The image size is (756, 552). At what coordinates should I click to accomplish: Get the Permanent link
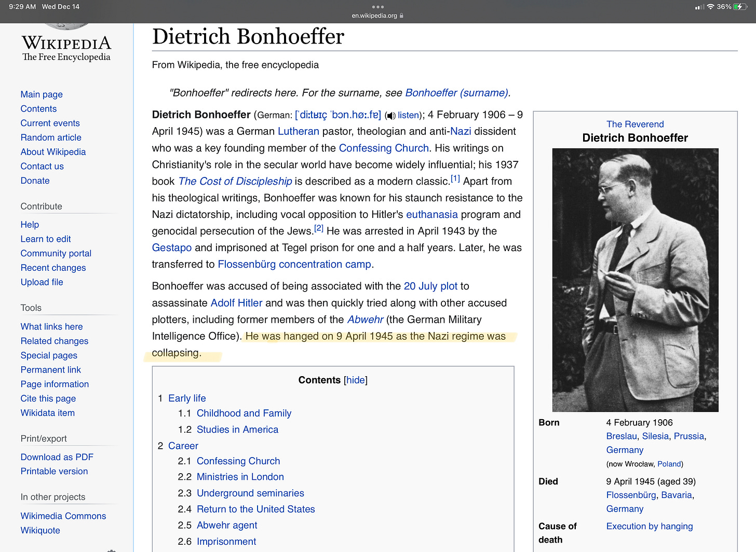pyautogui.click(x=51, y=370)
